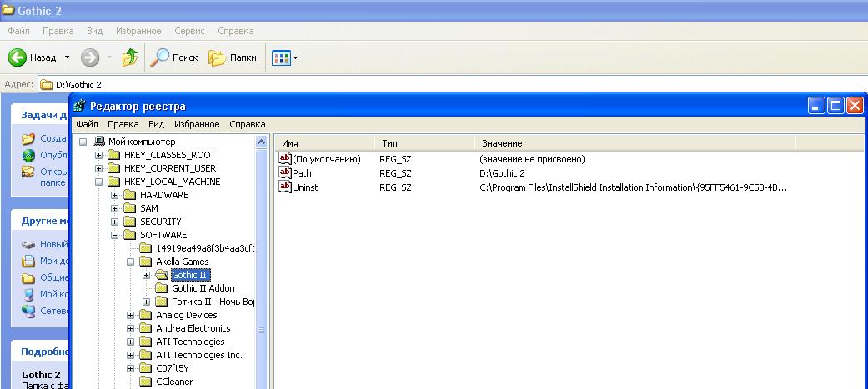Expand the C07ft5Y key
This screenshot has height=389, width=868.
[131, 368]
